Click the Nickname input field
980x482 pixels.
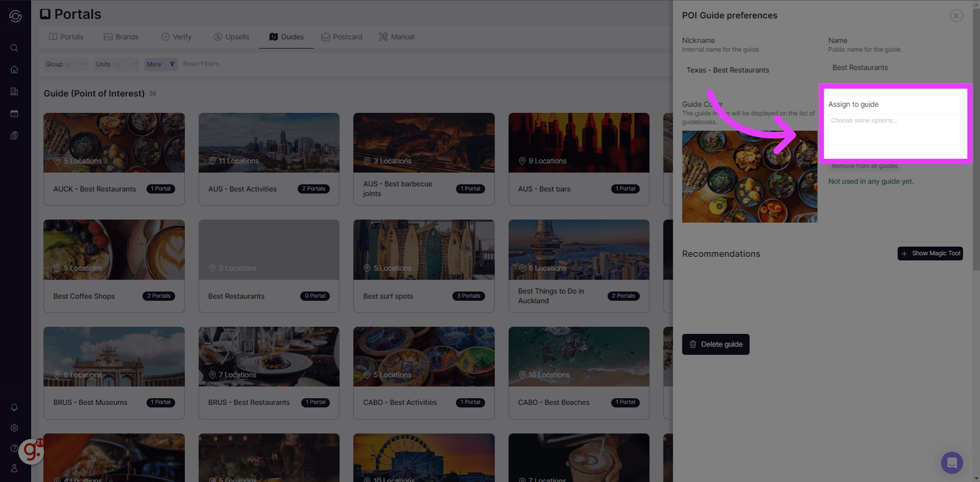pos(749,70)
